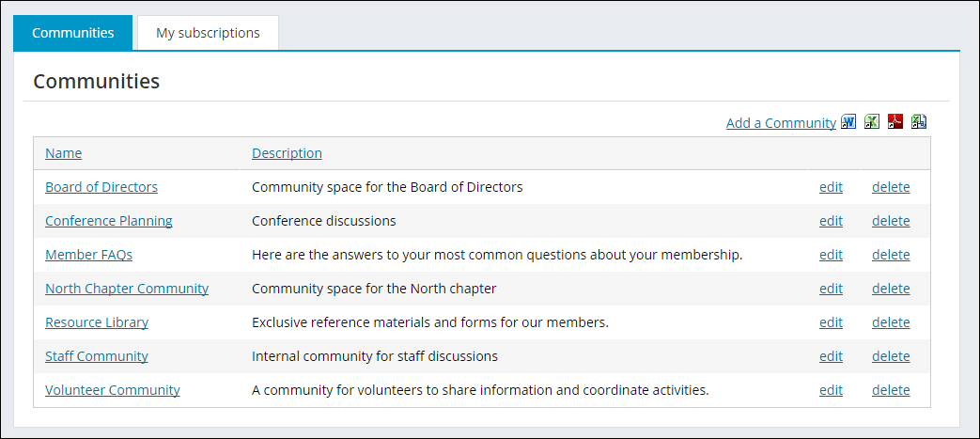Click the Add a Community link
The height and width of the screenshot is (439, 980).
click(781, 123)
